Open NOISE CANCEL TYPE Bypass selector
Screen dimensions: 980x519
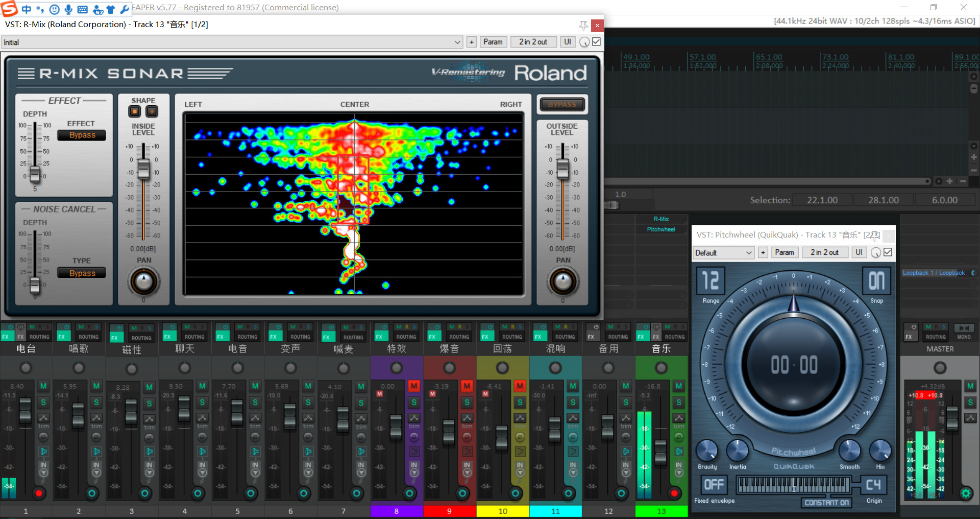point(82,273)
